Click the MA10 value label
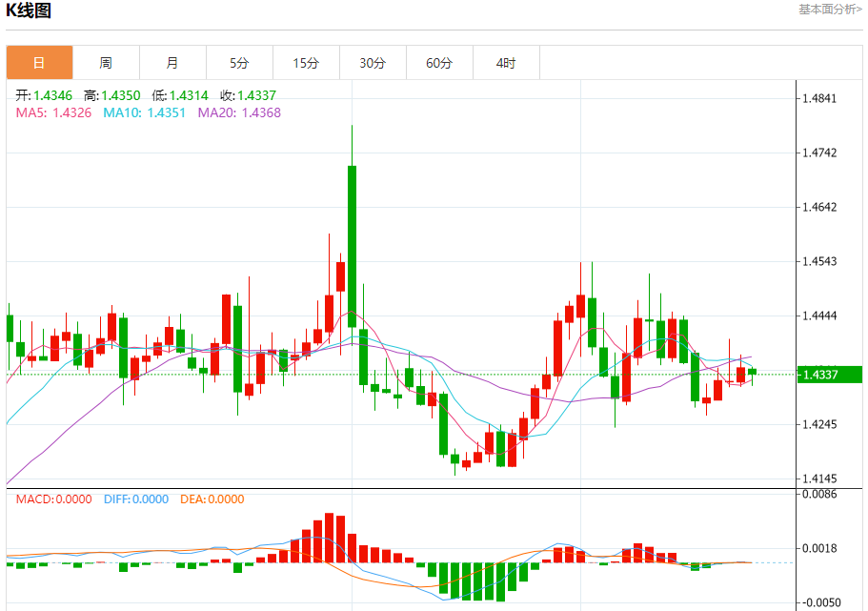The width and height of the screenshot is (868, 611). 145,113
